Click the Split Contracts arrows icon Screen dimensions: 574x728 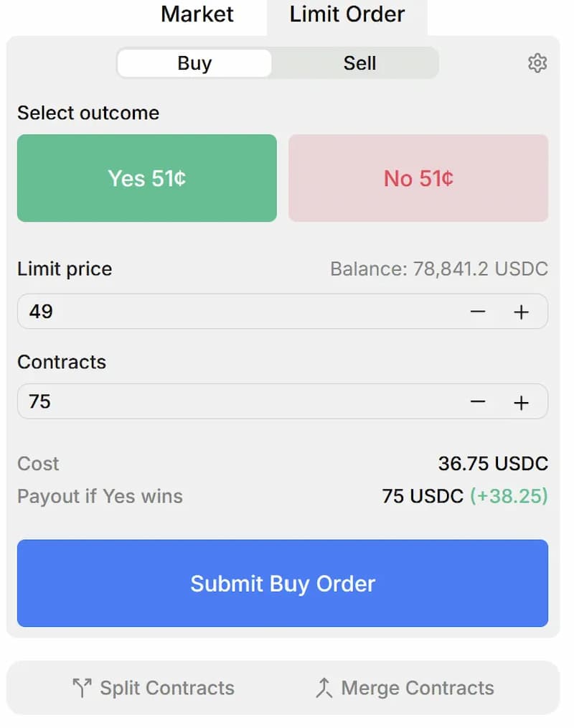click(84, 687)
